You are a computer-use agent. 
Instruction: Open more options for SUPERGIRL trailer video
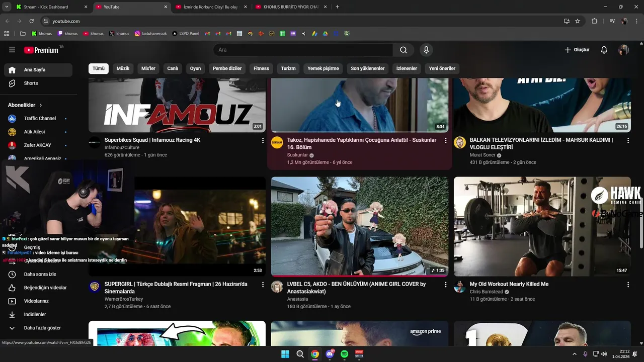(263, 285)
